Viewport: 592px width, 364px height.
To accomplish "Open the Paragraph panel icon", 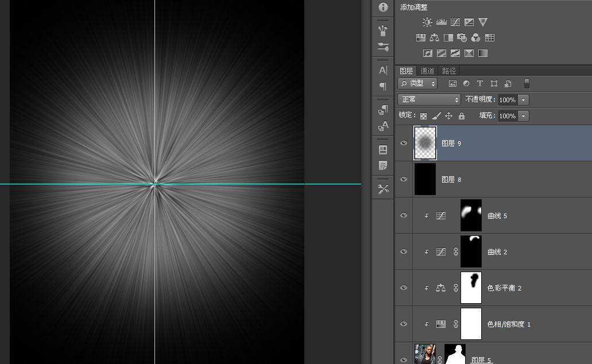I will pos(383,87).
